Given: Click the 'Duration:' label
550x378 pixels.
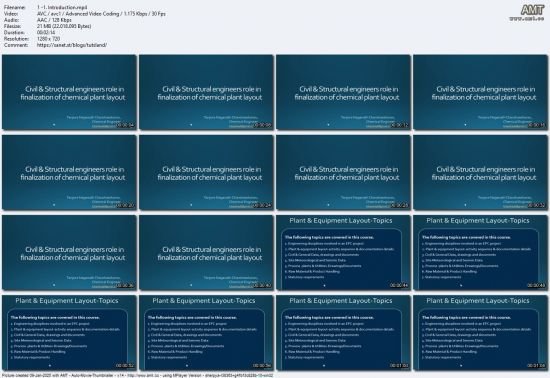Looking at the screenshot, I should 14,33.
